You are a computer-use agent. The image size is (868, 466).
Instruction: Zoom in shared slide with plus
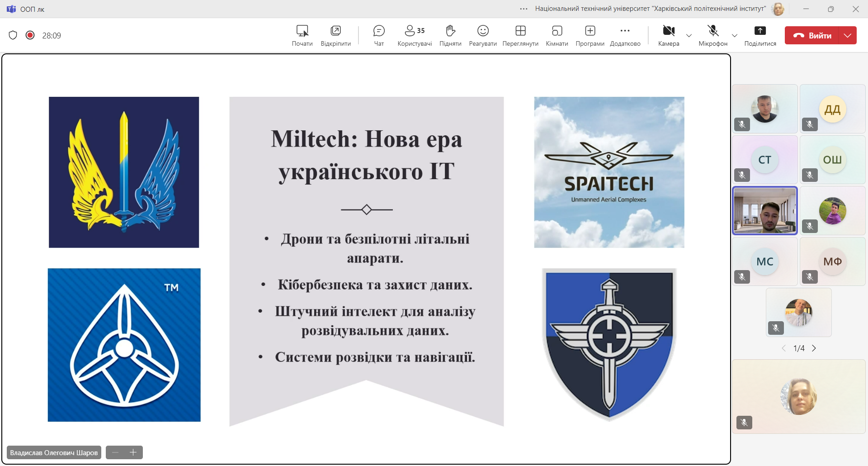133,452
